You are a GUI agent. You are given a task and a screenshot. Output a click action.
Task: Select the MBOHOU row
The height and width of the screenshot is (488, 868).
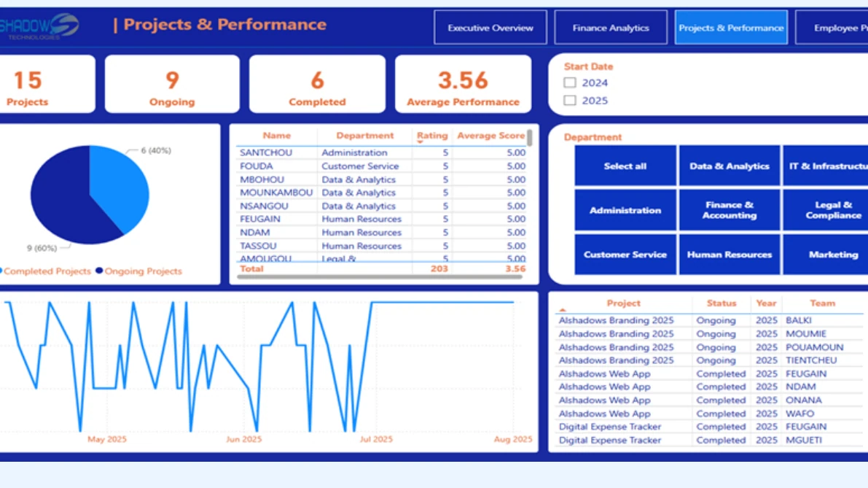tap(382, 179)
